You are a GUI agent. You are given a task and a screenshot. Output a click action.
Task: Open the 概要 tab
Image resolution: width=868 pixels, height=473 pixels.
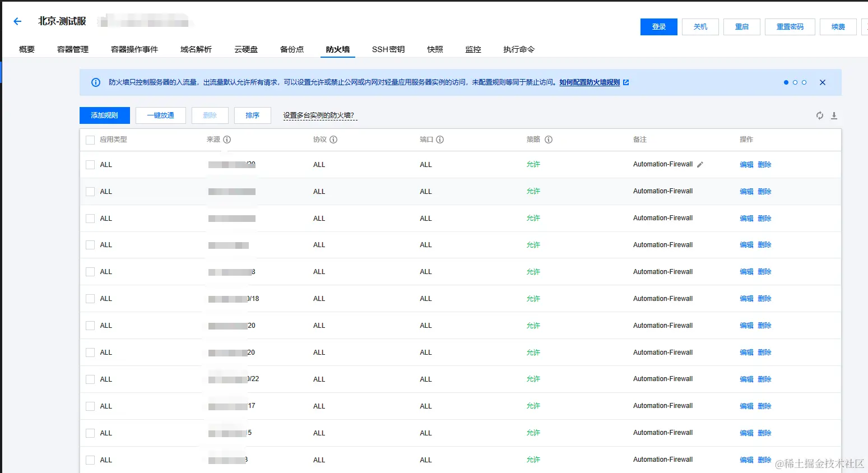[x=27, y=49]
